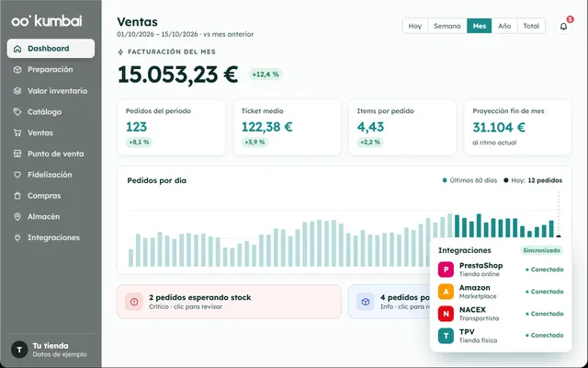Image resolution: width=588 pixels, height=368 pixels.
Task: Click the 122,38 € ticket value
Action: (x=266, y=127)
